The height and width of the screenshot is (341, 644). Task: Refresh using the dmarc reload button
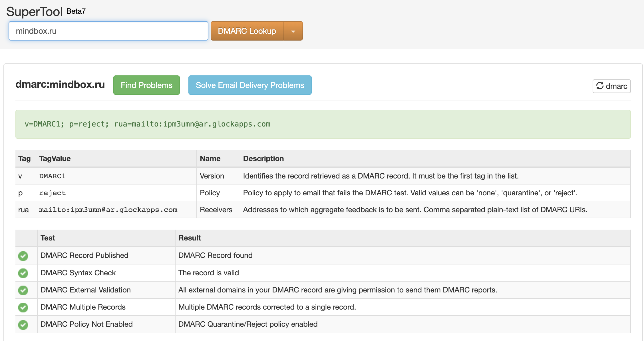click(x=611, y=86)
